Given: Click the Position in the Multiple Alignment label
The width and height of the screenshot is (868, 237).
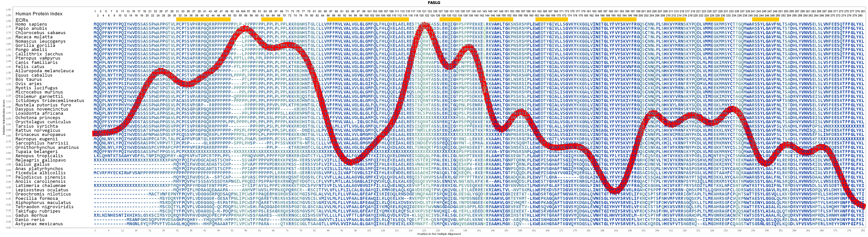Looking at the screenshot, I should (439, 234).
